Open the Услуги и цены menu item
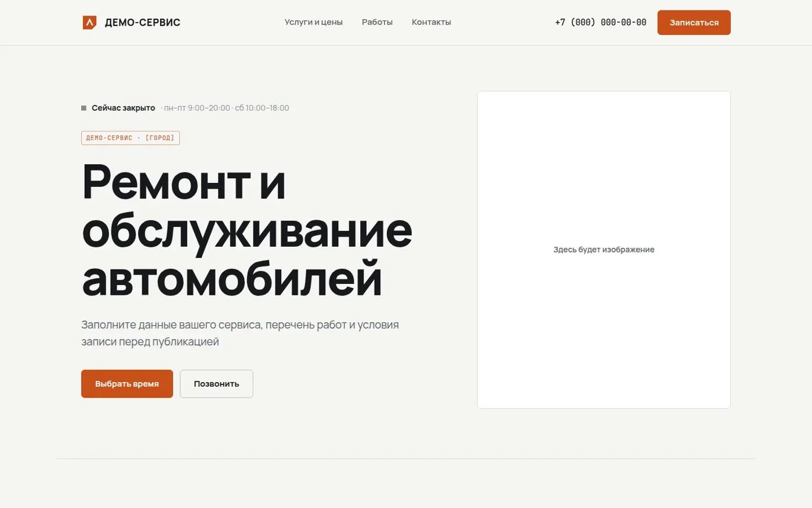Viewport: 812px width, 508px height. [314, 22]
